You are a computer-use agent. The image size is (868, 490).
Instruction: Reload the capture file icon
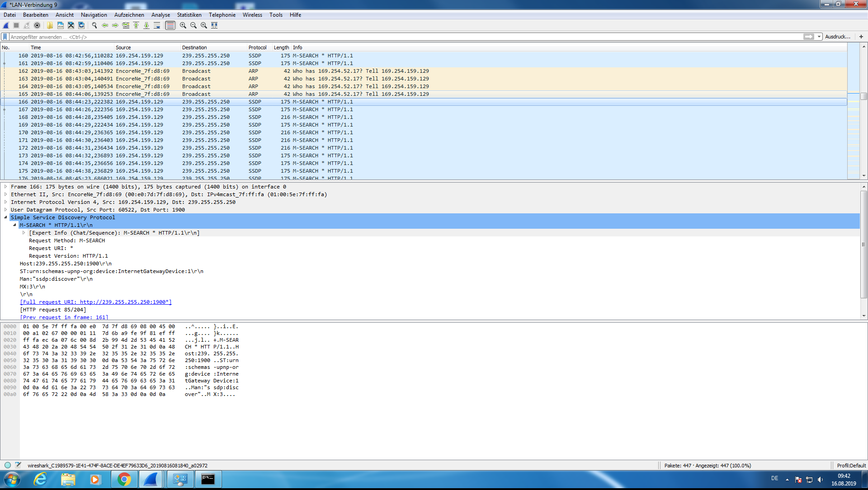(81, 25)
